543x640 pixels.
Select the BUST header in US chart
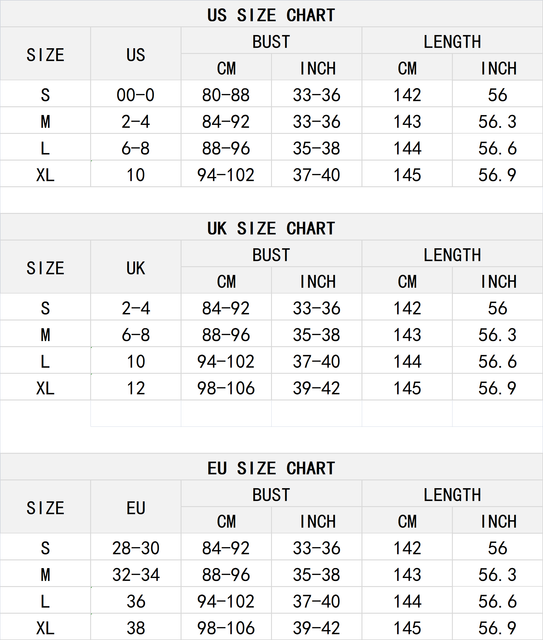click(x=271, y=42)
